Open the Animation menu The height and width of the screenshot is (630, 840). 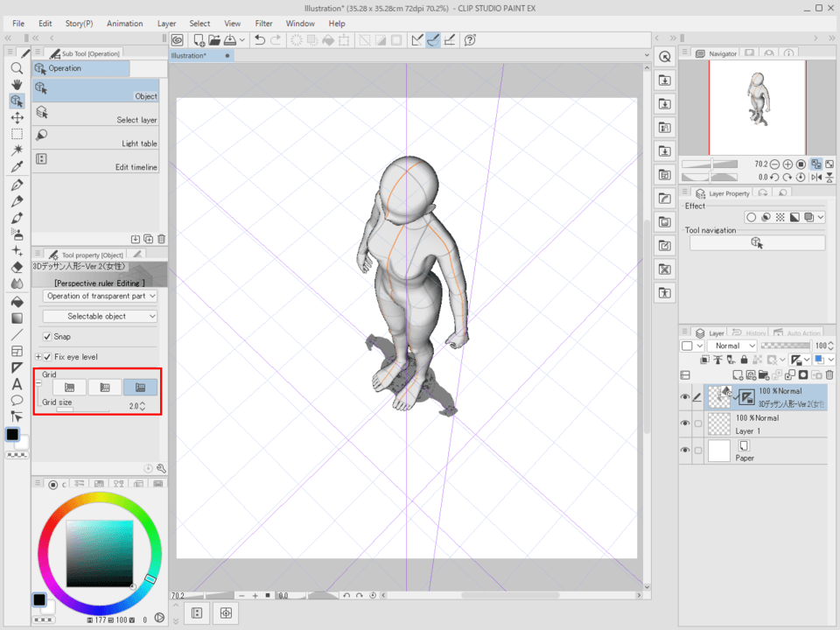(124, 23)
